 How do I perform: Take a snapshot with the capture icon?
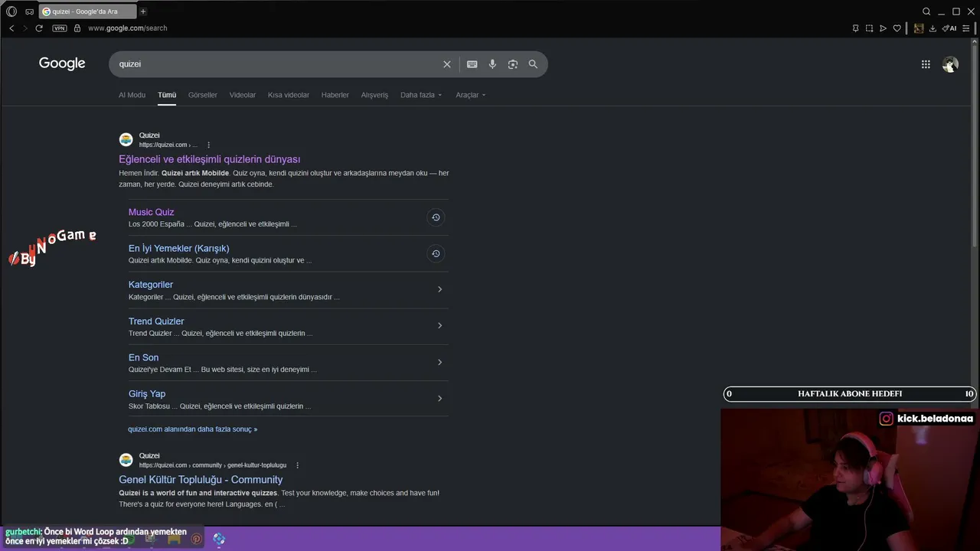click(x=869, y=28)
